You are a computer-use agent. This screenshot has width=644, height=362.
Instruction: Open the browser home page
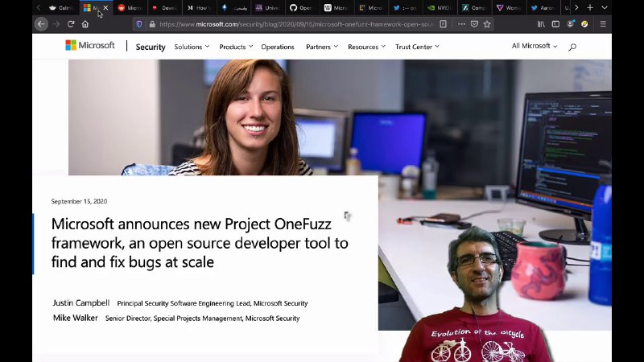(85, 24)
